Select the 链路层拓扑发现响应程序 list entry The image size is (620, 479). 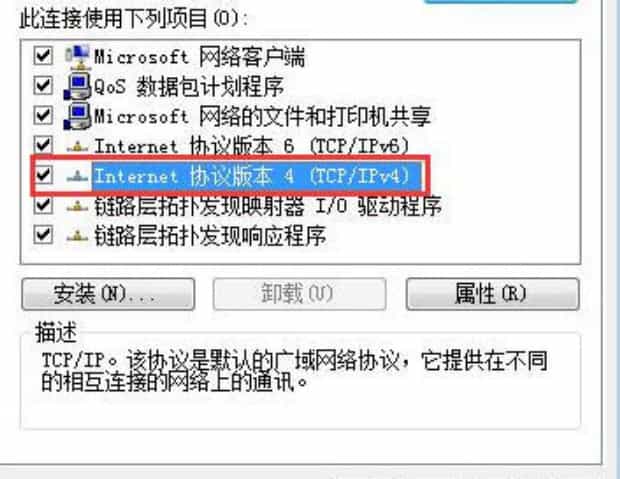click(x=210, y=236)
